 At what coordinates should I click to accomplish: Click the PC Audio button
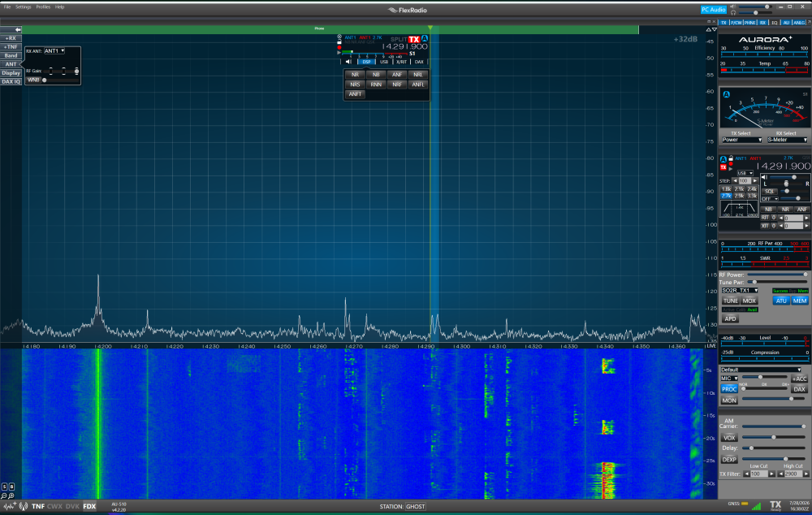tap(714, 9)
